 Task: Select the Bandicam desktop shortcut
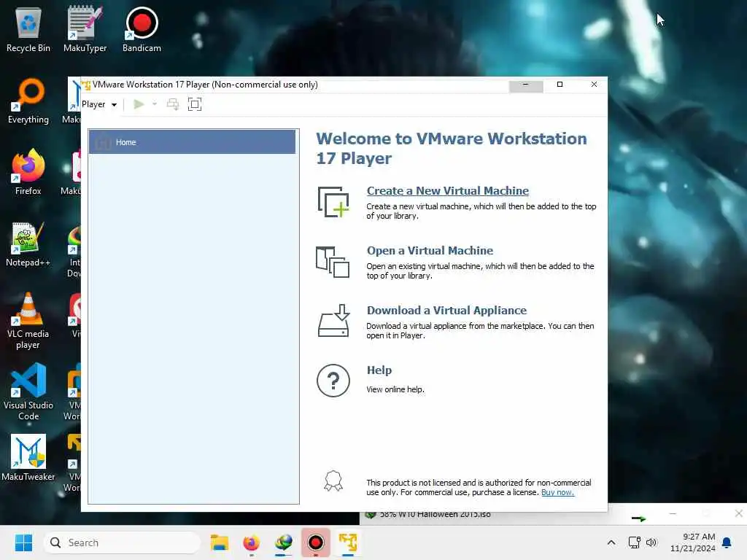point(142,29)
